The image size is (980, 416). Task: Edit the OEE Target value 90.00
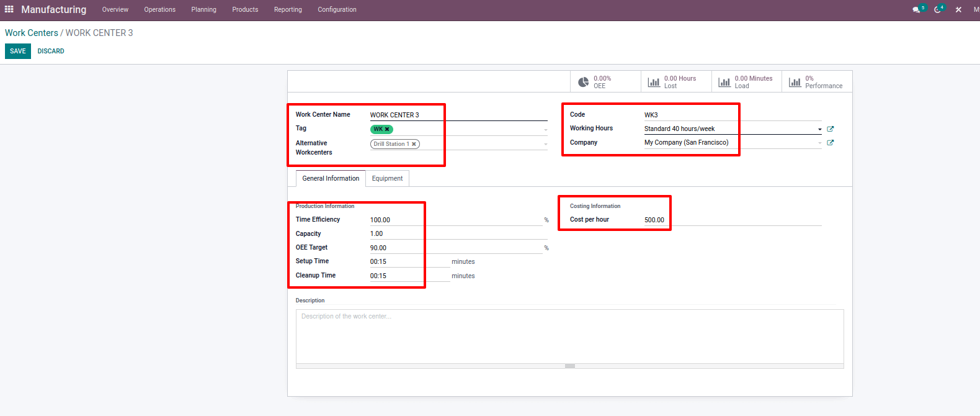pos(456,248)
